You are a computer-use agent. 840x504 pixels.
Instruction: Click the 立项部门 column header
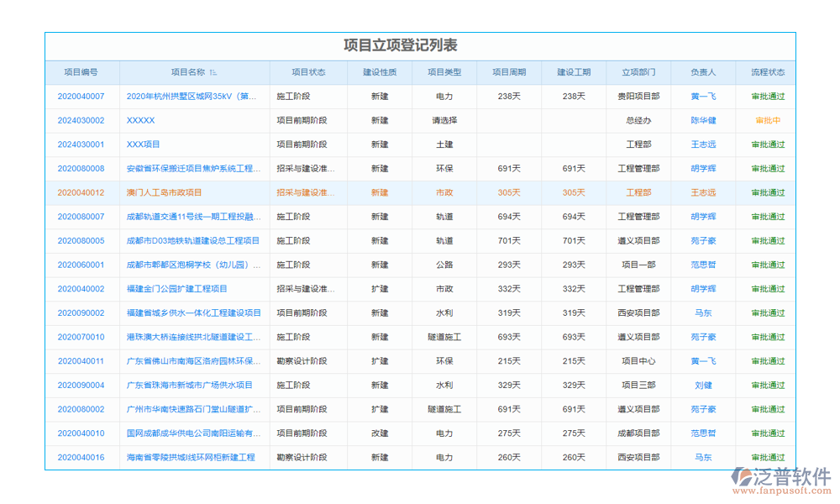coord(638,73)
